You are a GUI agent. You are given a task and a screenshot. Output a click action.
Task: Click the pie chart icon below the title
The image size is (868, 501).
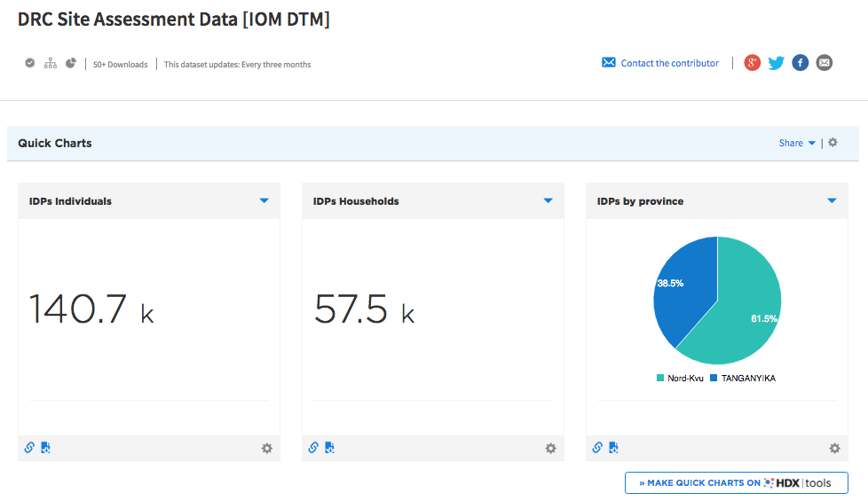tap(69, 64)
